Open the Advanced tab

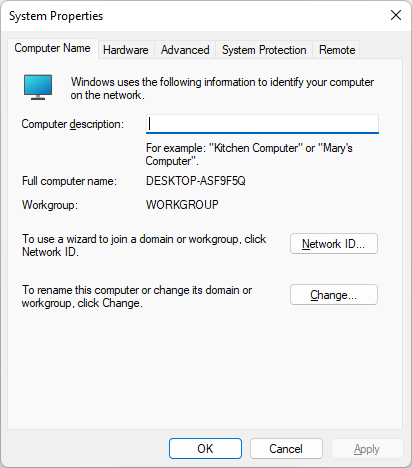pyautogui.click(x=185, y=50)
